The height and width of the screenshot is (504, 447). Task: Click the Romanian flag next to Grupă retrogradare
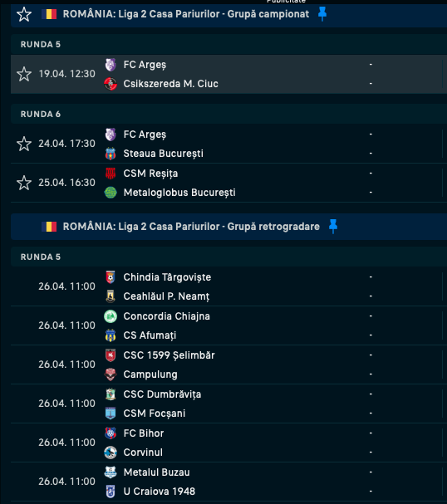click(x=49, y=227)
